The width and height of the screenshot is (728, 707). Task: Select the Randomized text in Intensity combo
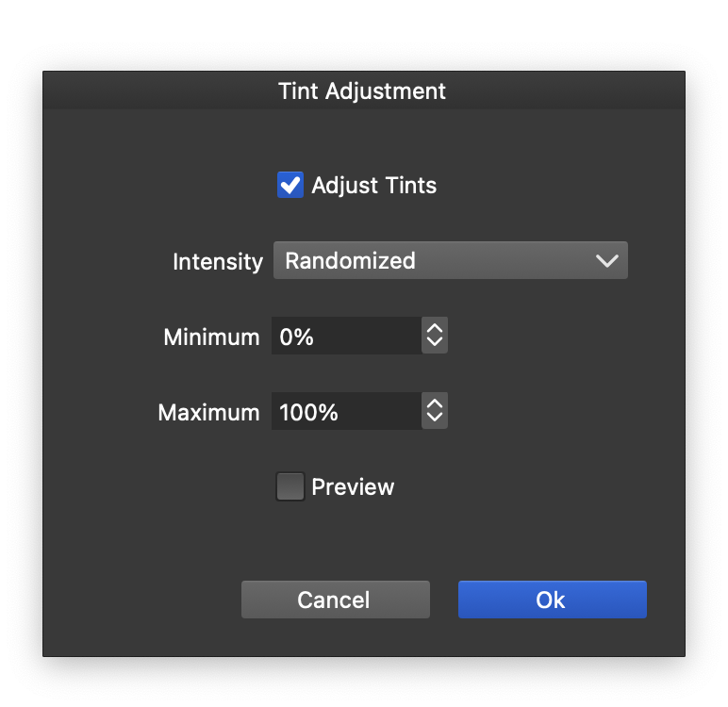tap(350, 261)
